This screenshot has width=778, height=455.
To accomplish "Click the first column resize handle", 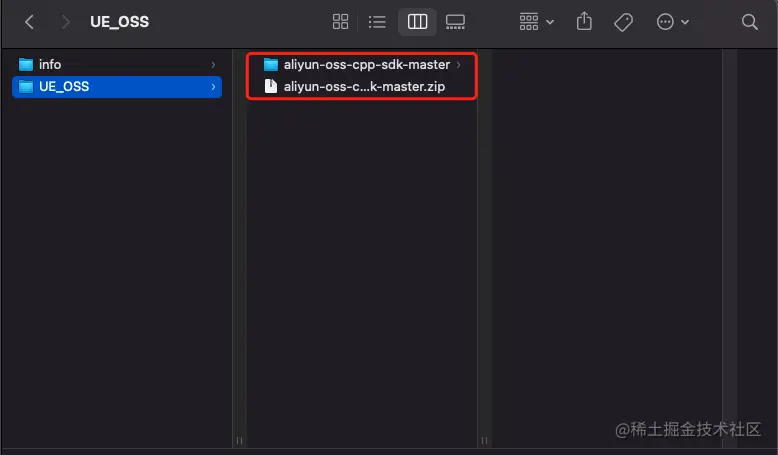I will click(x=239, y=441).
